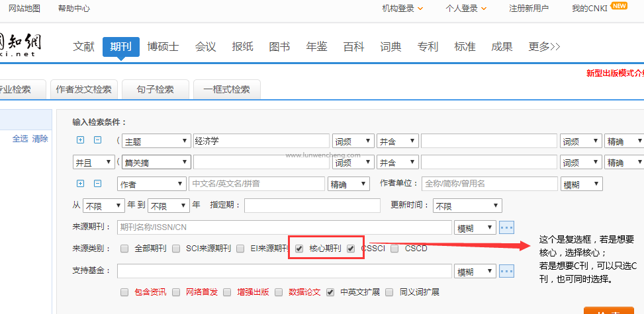Switch to the 博硕士 category
This screenshot has width=644, height=314.
coord(163,47)
